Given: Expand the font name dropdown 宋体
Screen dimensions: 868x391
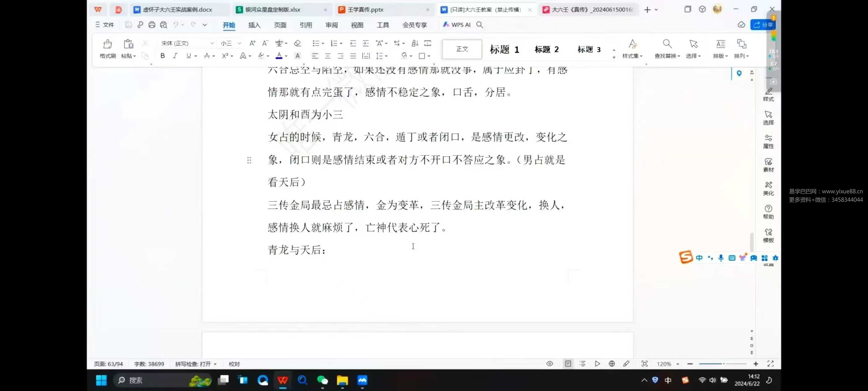Looking at the screenshot, I should click(212, 43).
